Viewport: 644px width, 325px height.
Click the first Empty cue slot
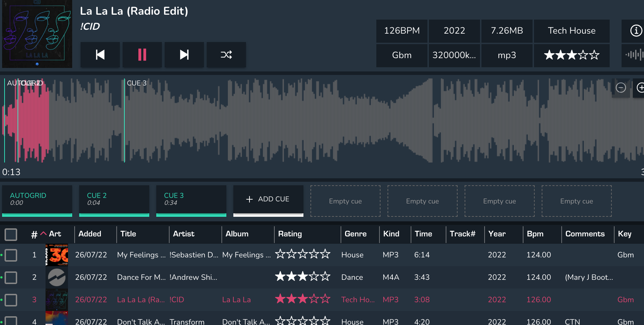coord(345,201)
